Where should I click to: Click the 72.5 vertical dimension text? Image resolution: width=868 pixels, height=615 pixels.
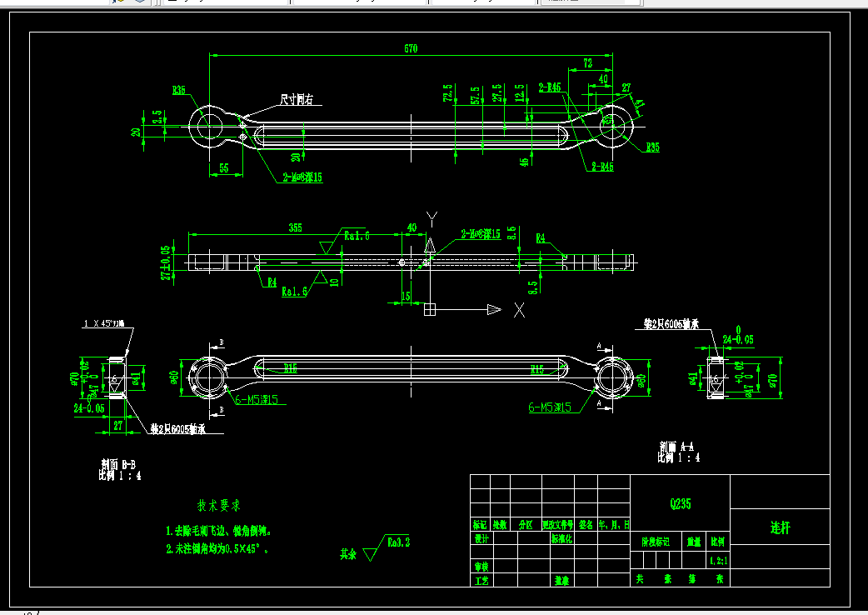tap(447, 92)
